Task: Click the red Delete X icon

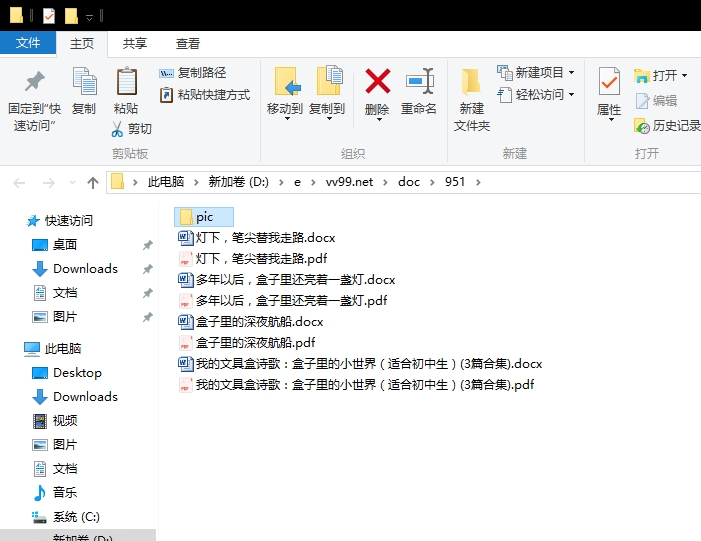Action: point(378,81)
